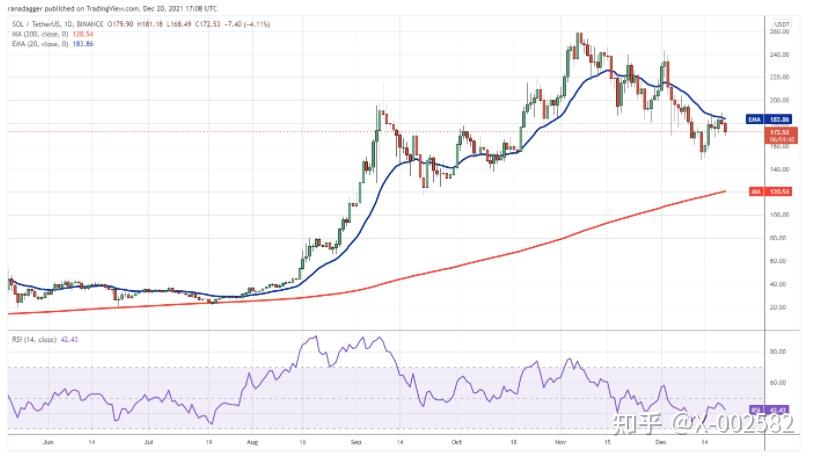Image resolution: width=815 pixels, height=457 pixels.
Task: Click the current price 172.53 label
Action: (x=782, y=135)
